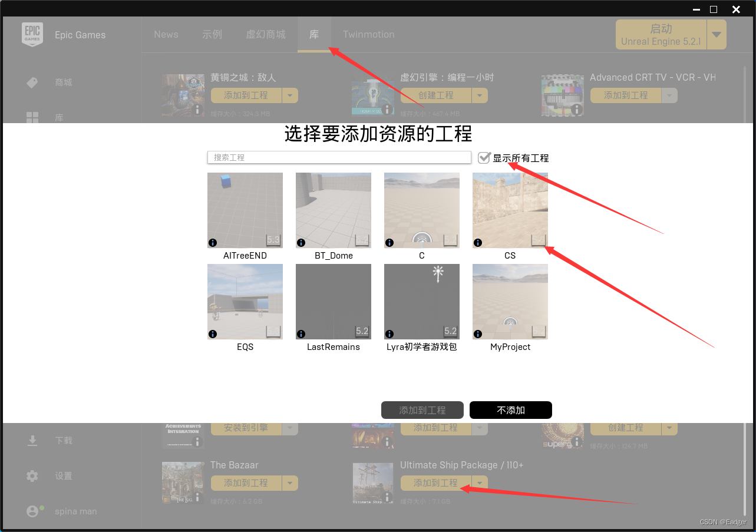Image resolution: width=756 pixels, height=532 pixels.
Task: Select the LastRemains project thumbnail
Action: tap(334, 302)
